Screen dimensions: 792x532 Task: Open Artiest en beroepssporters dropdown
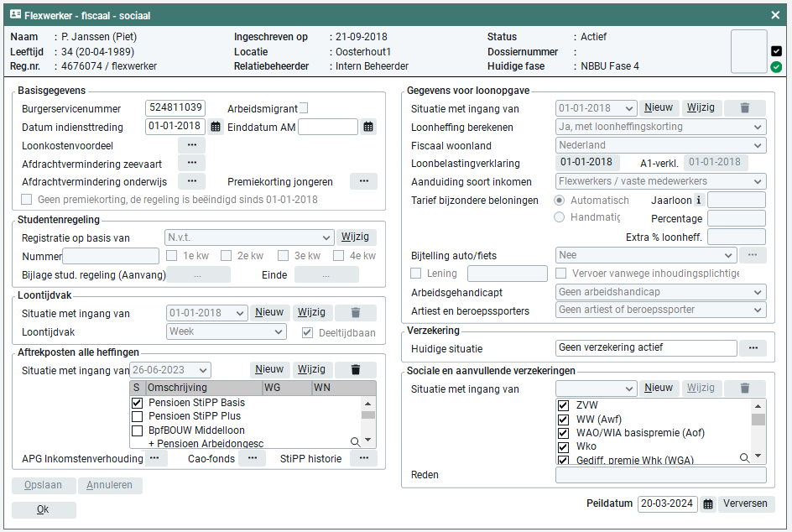coord(660,310)
